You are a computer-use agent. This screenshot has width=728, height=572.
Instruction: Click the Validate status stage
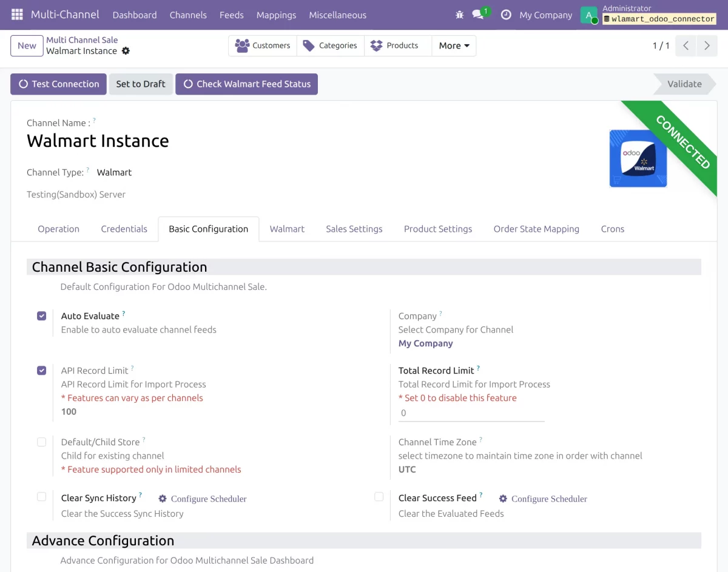[684, 84]
